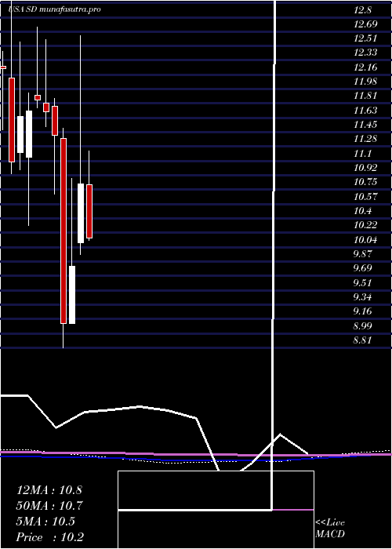392x549 pixels.
Task: Select the 9.87 price axis label
Action: pyautogui.click(x=362, y=254)
